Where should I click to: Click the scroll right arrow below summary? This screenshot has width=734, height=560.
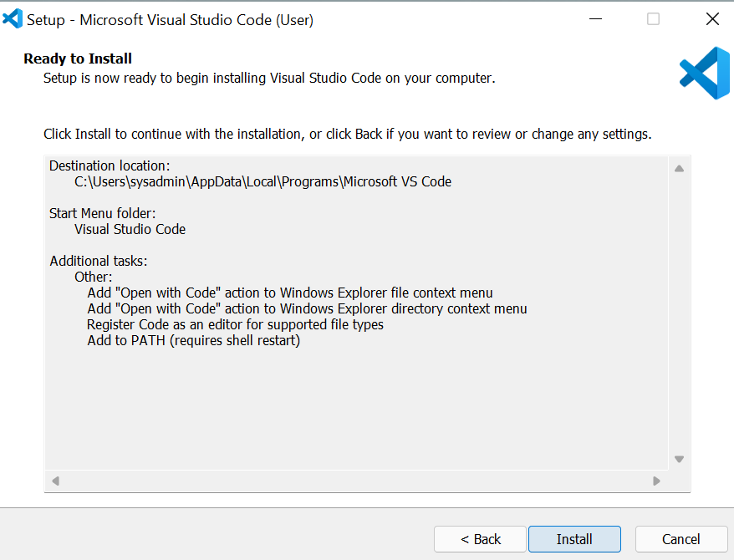click(x=656, y=481)
